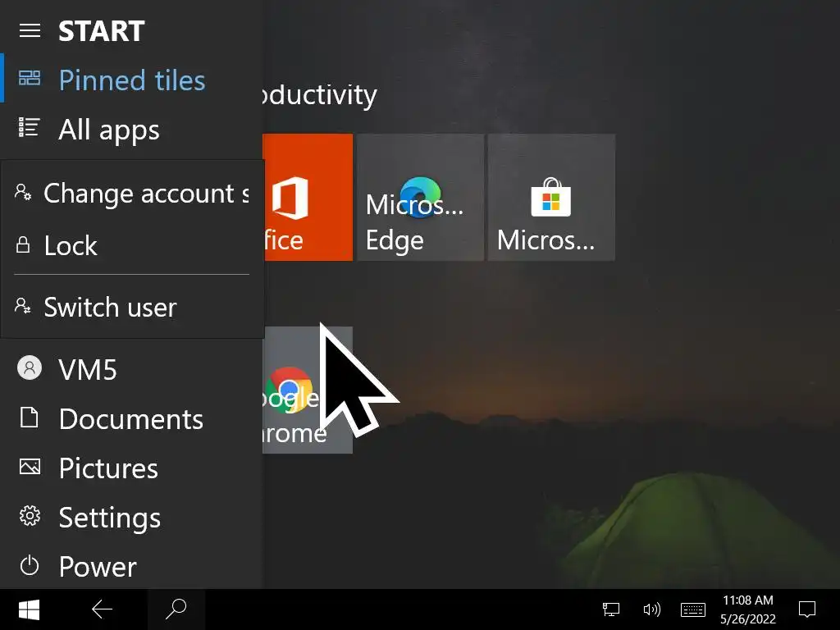
Task: Open the Microsoft Store tile
Action: [x=551, y=197]
